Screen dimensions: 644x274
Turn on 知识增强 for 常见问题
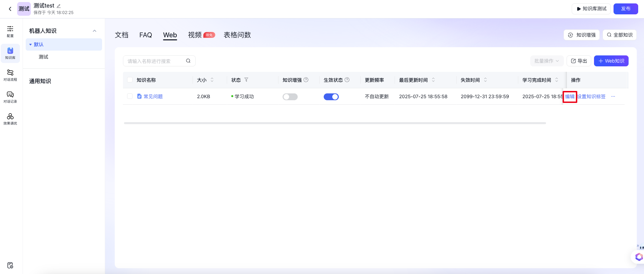click(290, 97)
